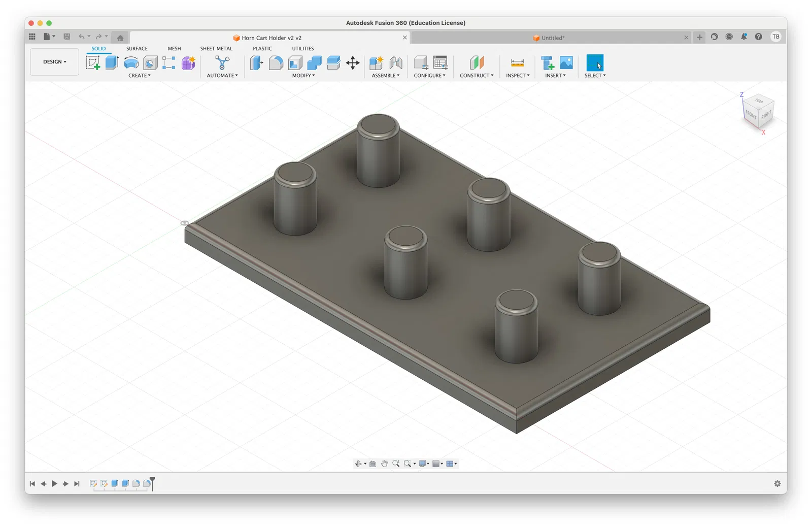Switch to the SURFACE tab
This screenshot has width=812, height=527.
click(x=137, y=49)
